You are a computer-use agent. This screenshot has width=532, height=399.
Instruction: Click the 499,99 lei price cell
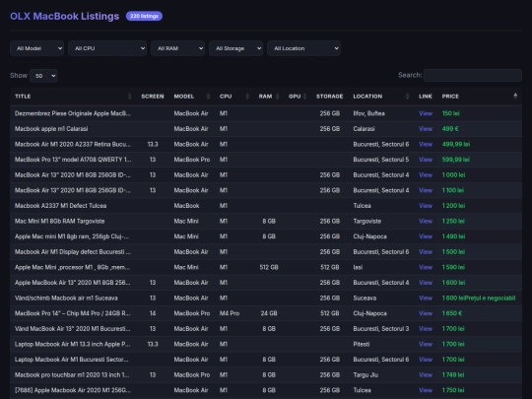(x=456, y=144)
